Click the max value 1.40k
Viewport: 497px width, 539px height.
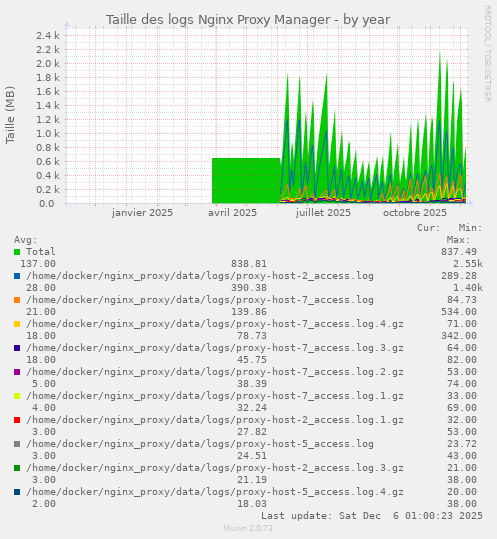468,288
